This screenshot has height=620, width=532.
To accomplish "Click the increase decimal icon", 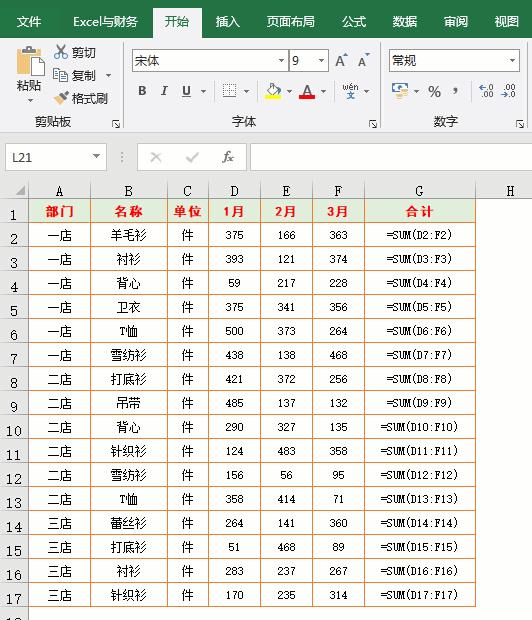I will pos(486,91).
